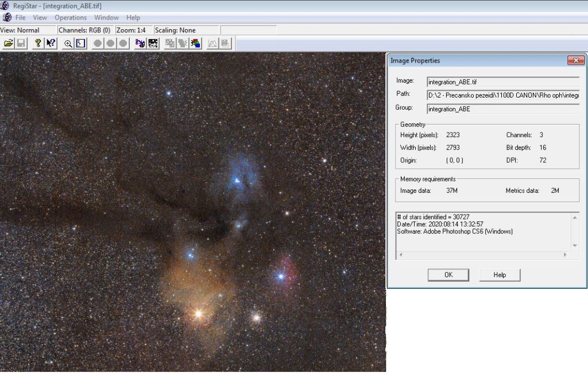Click the black-and-white star pattern icon

coord(153,43)
